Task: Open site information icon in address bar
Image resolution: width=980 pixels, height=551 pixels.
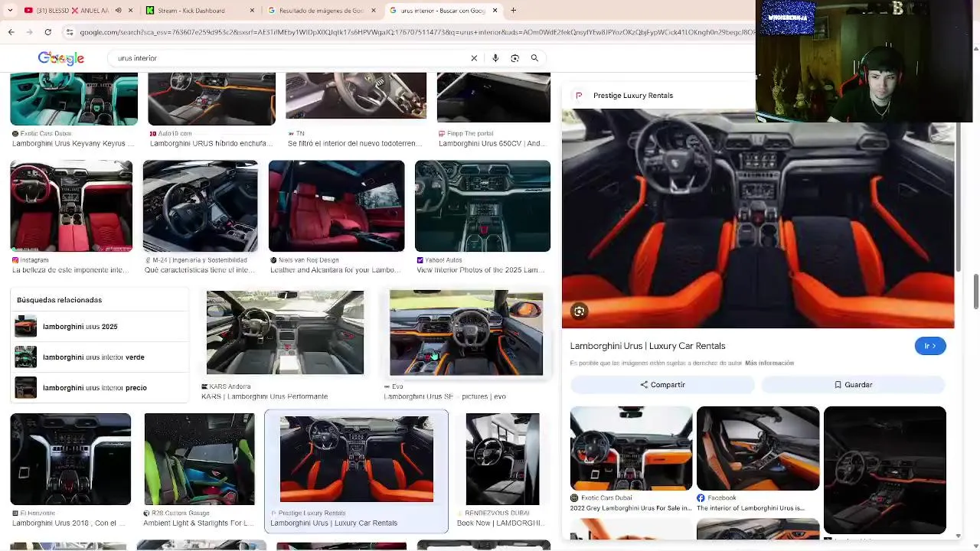Action: 70,32
